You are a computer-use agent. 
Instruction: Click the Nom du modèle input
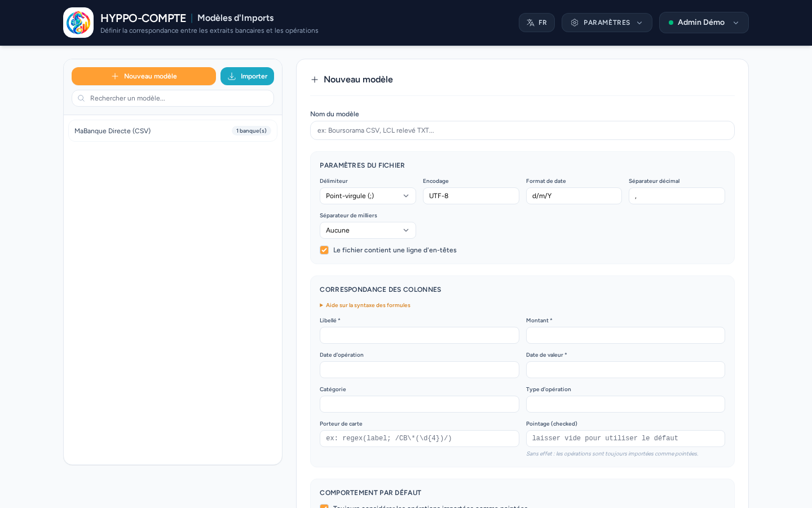coord(522,130)
